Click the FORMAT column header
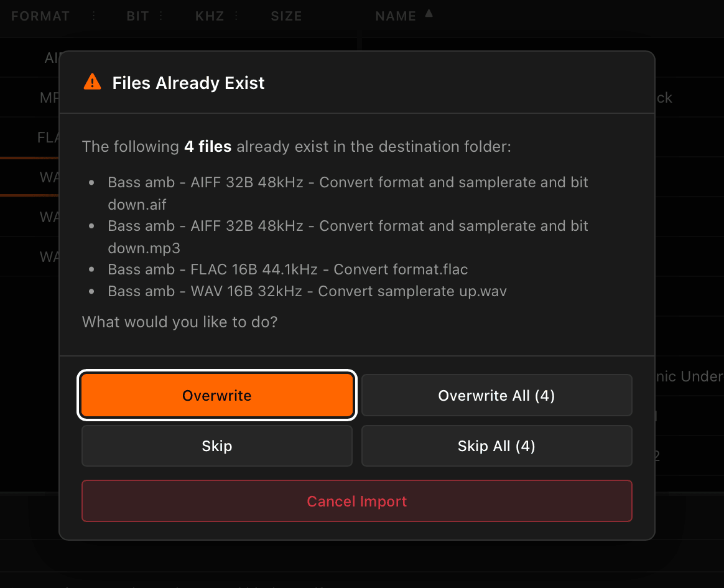 coord(40,16)
